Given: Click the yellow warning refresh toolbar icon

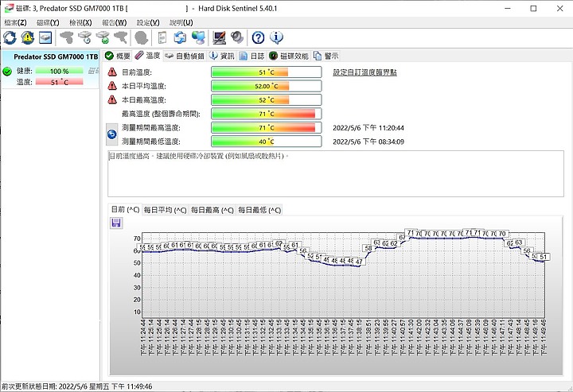Looking at the screenshot, I should 27,37.
